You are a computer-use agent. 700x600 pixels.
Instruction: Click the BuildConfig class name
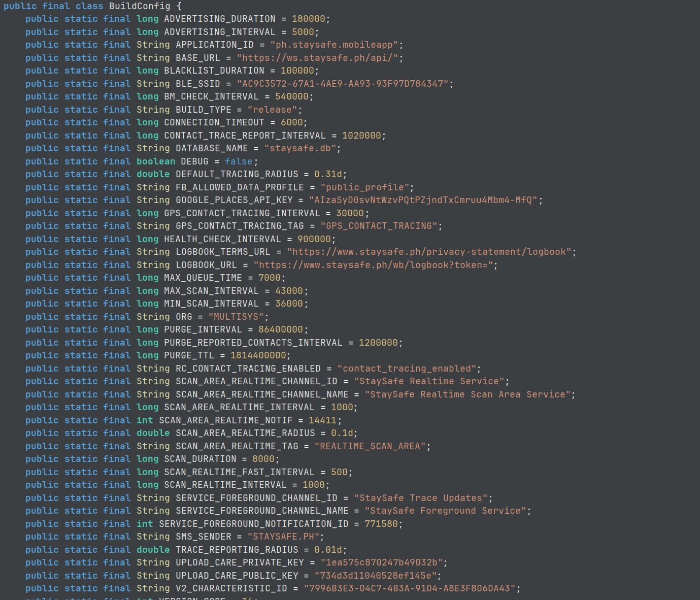pos(140,6)
